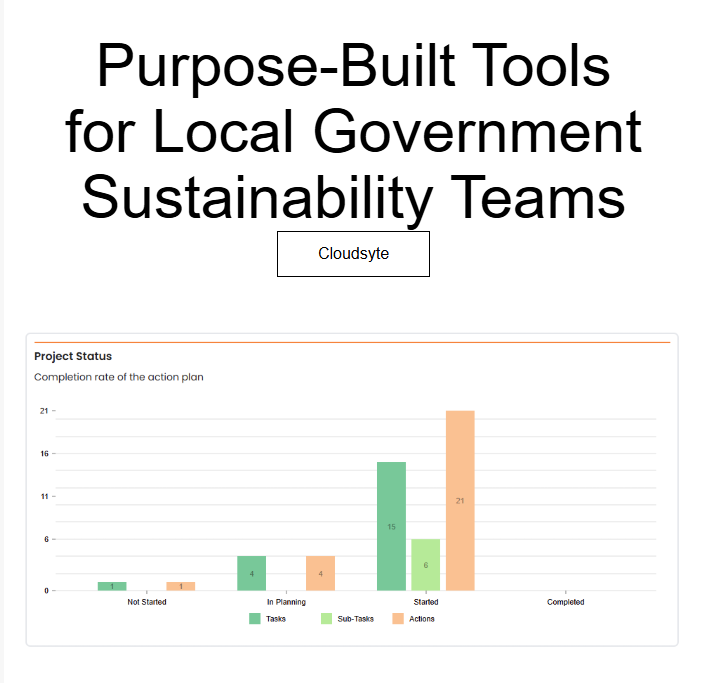
Task: Click the Started axis label
Action: tap(426, 602)
